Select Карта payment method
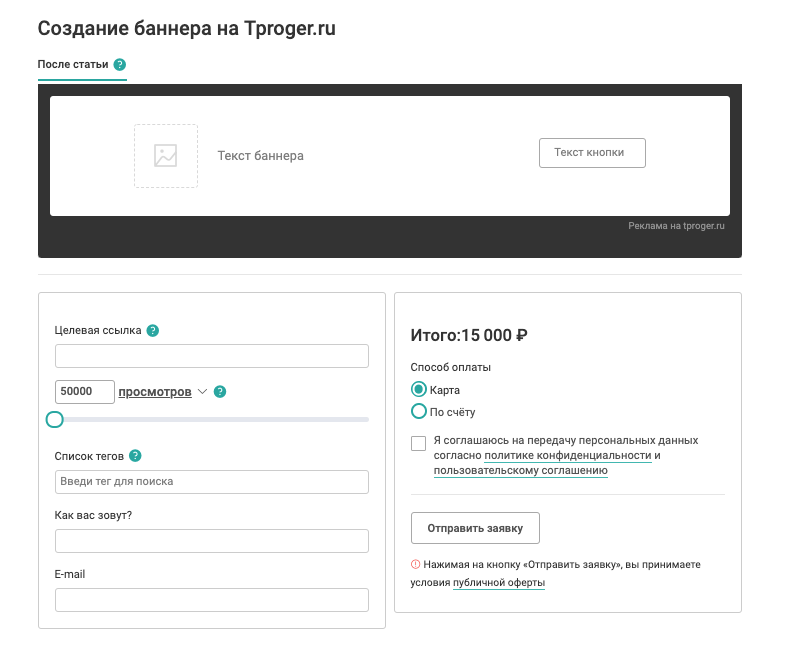Viewport: 788px width, 647px height. 419,390
